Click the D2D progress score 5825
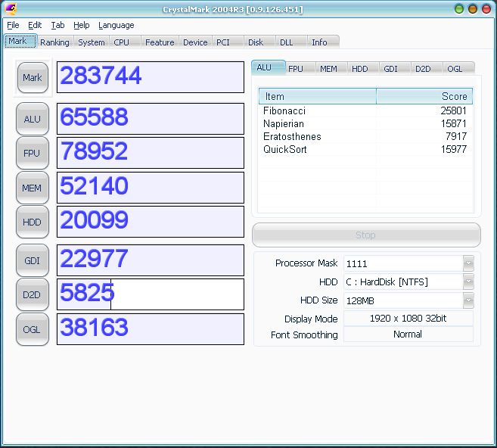Image resolution: width=497 pixels, height=448 pixels. [151, 294]
